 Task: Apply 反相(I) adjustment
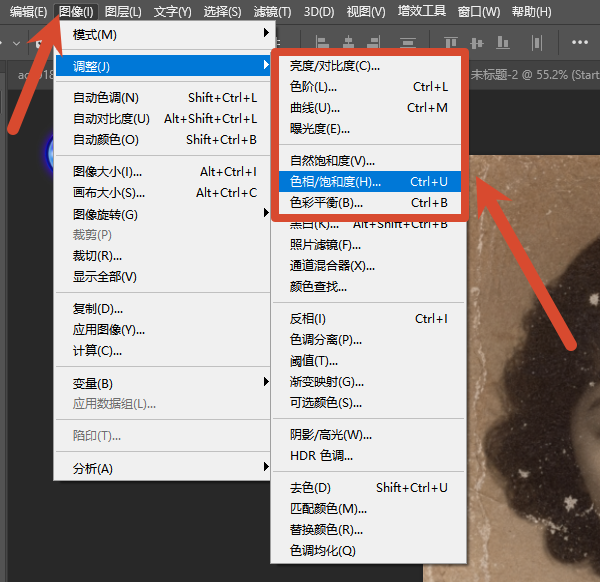coord(369,318)
